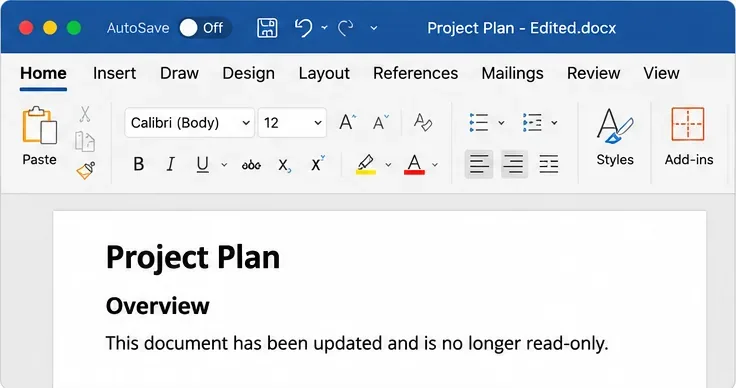Apply Strikethrough formatting
736x388 pixels.
coord(251,165)
